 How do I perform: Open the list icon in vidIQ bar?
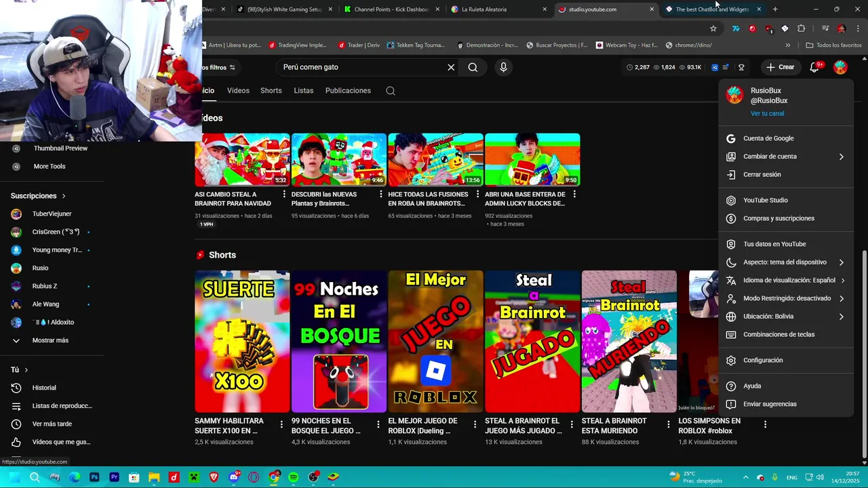(726, 67)
